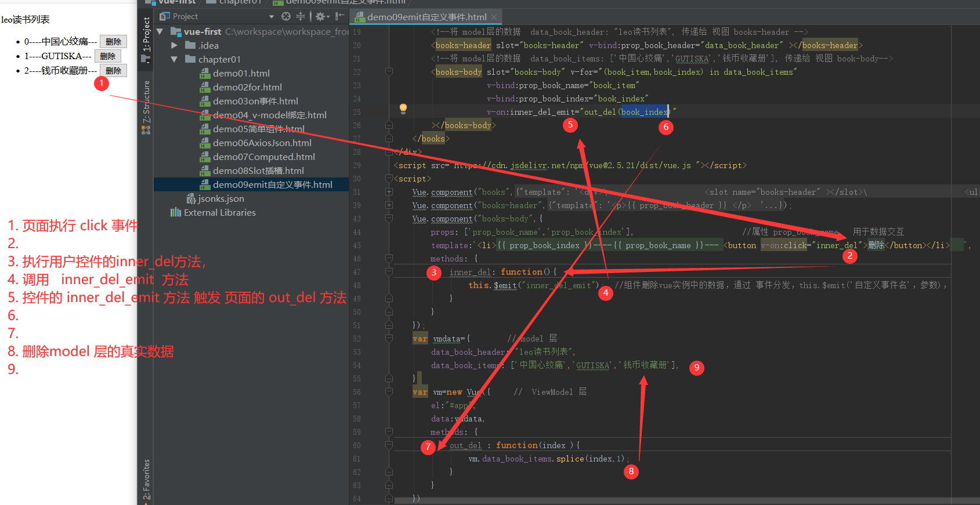Screen dimensions: 980x505
Task: Click the demo03on事件.html file icon
Action: [205, 101]
